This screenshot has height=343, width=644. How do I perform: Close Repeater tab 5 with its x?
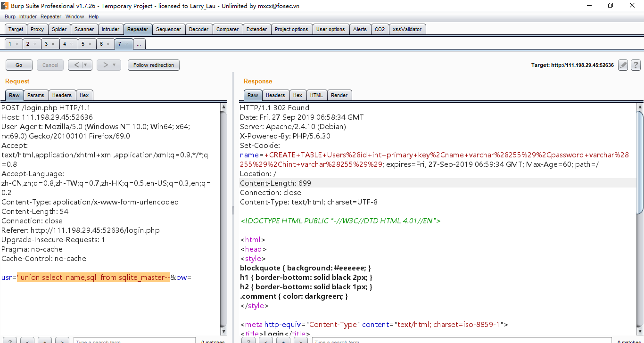point(90,44)
